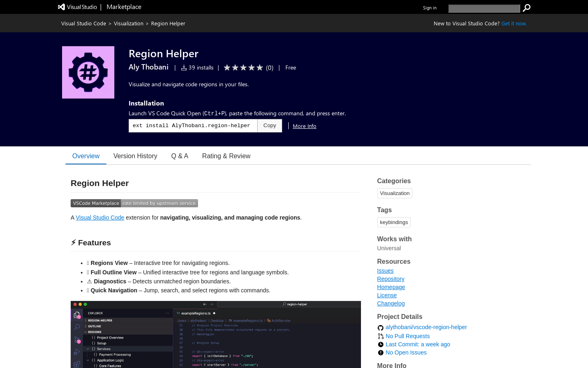Click Sign in
588x368 pixels.
[430, 8]
